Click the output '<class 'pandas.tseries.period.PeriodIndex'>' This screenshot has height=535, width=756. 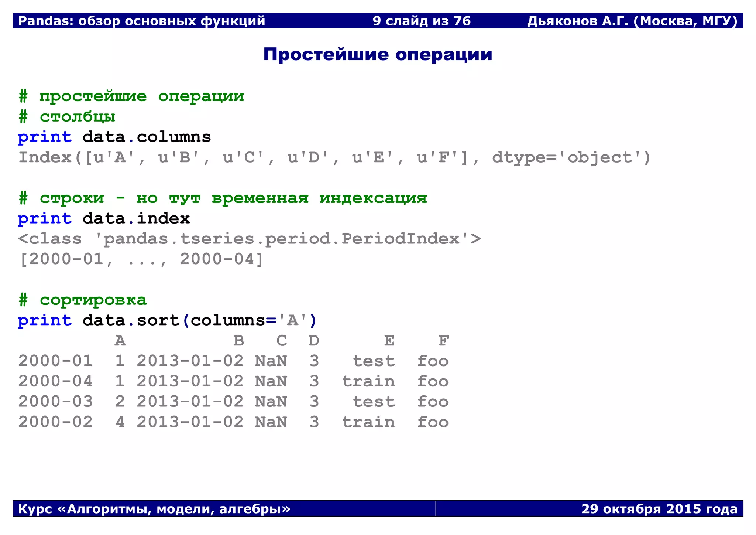point(250,239)
